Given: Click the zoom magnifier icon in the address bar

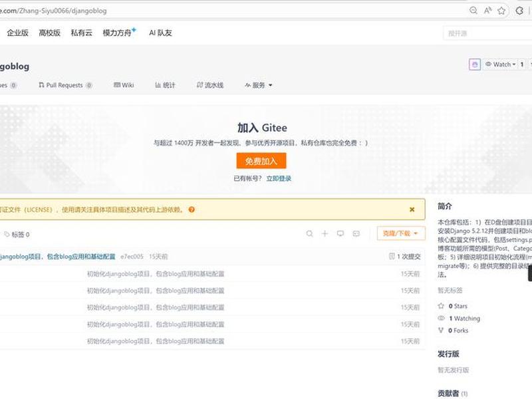Looking at the screenshot, I should point(473,11).
